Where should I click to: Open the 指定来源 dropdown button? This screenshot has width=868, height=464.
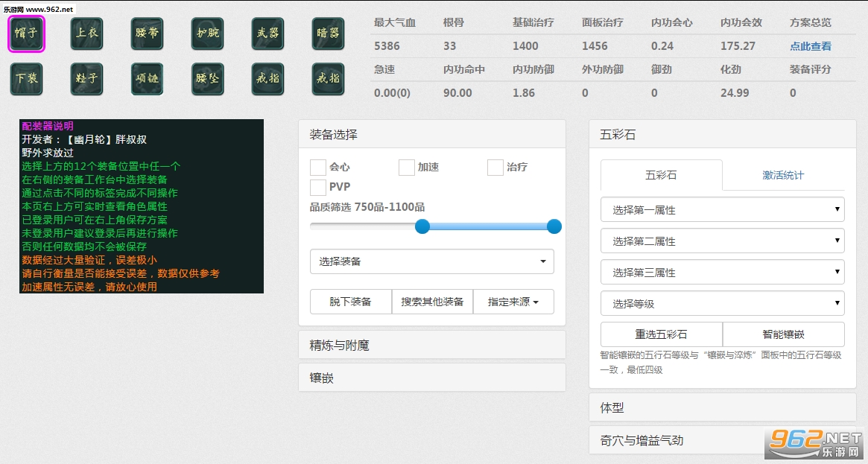[513, 302]
